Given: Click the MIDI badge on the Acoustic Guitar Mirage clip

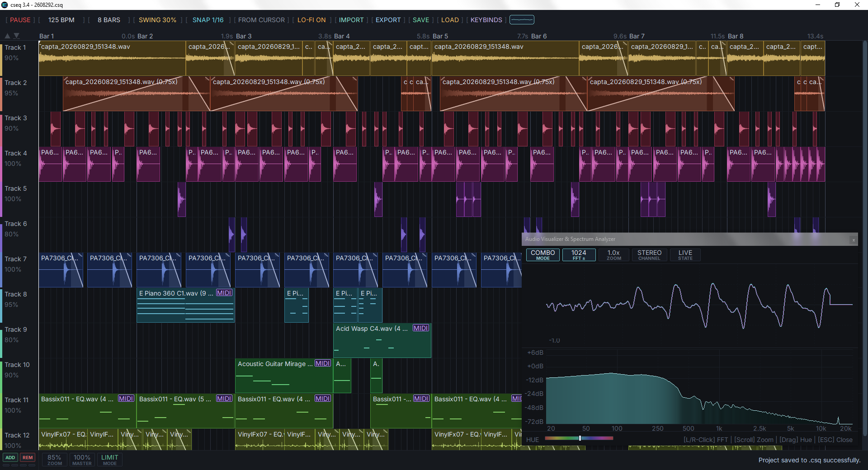Looking at the screenshot, I should pyautogui.click(x=323, y=363).
